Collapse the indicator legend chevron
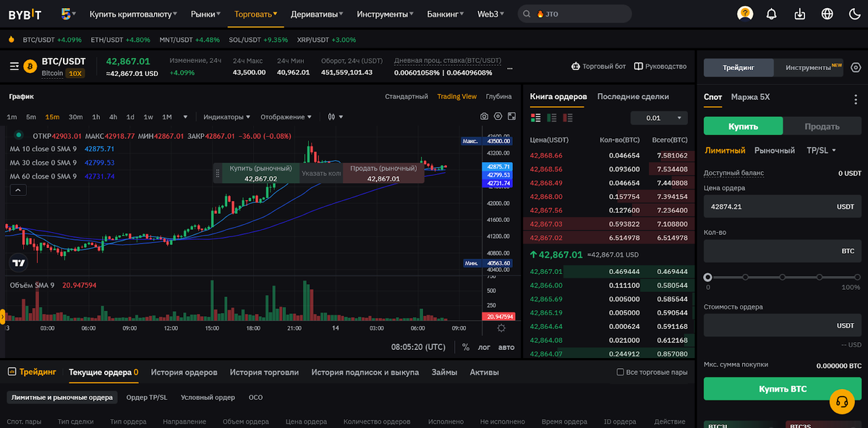868x428 pixels. coord(18,189)
